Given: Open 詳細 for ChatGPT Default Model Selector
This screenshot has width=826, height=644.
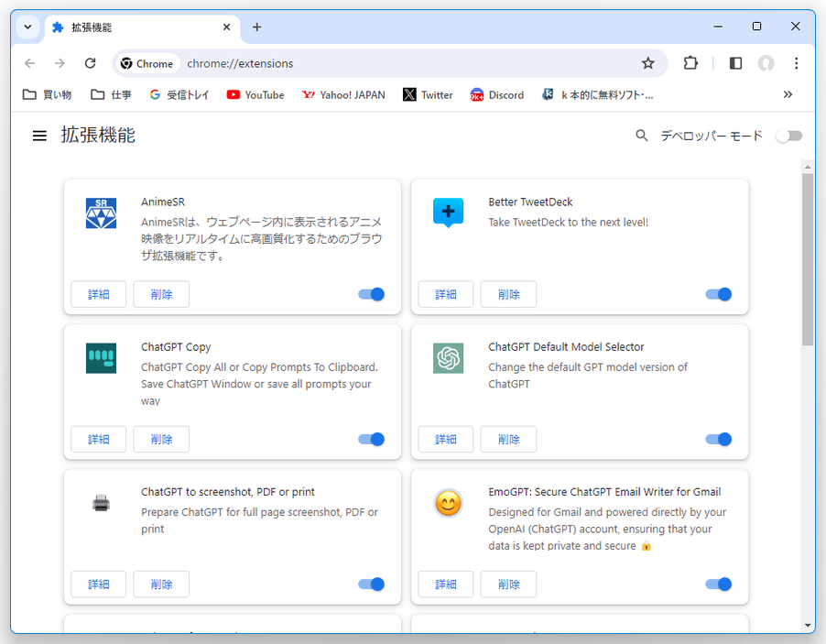Looking at the screenshot, I should (446, 439).
